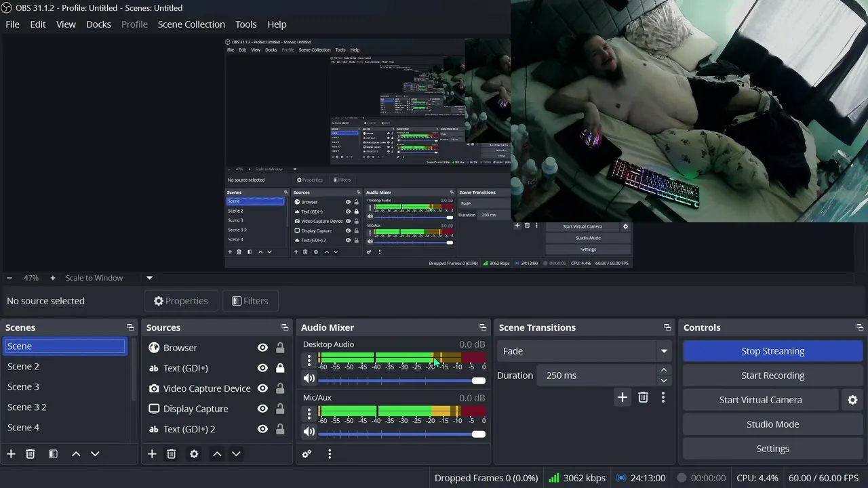Remove transition using the trash icon
The image size is (868, 488).
(x=643, y=397)
